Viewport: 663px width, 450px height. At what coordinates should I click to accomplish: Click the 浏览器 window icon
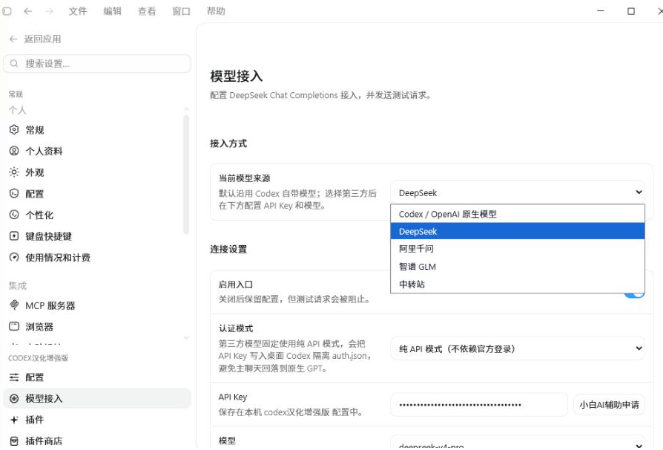click(14, 326)
